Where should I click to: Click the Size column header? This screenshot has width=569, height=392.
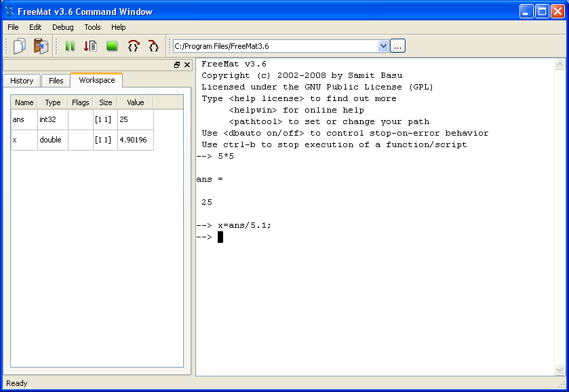(105, 102)
